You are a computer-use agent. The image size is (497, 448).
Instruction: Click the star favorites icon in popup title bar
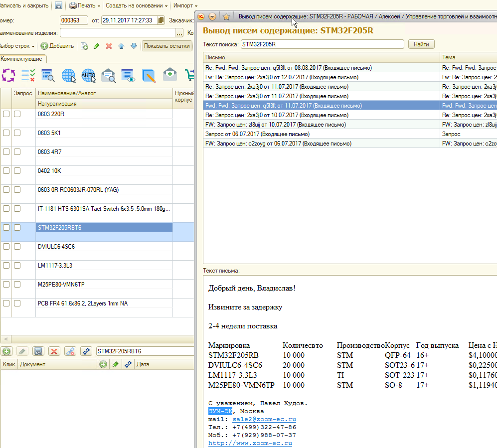coord(226,16)
